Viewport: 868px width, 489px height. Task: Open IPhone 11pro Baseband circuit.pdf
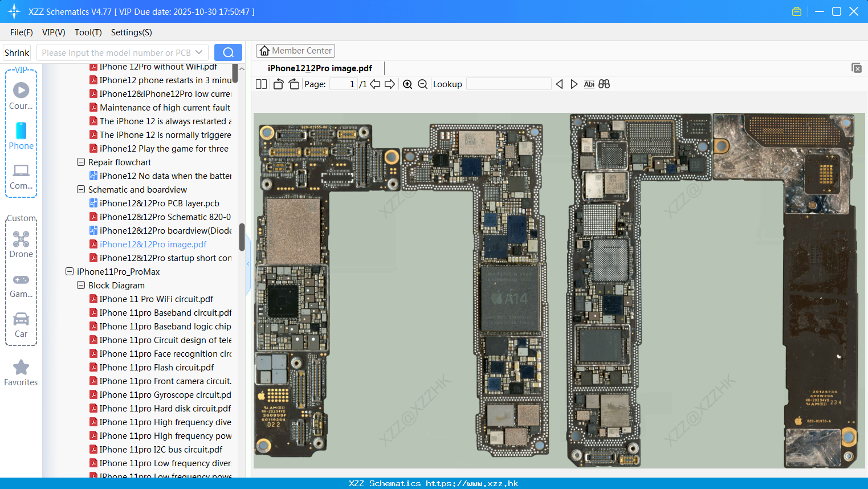click(165, 313)
